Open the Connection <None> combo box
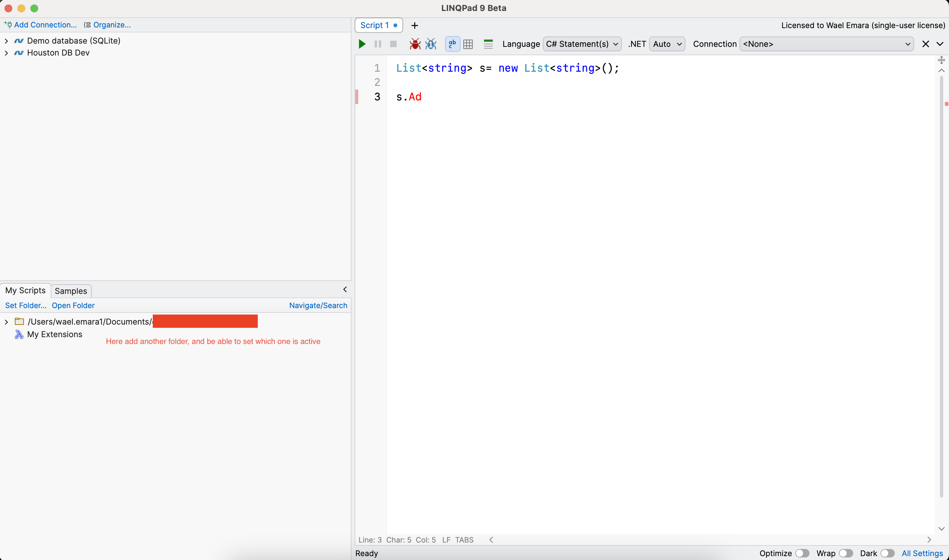Viewport: 949px width, 560px height. 826,44
